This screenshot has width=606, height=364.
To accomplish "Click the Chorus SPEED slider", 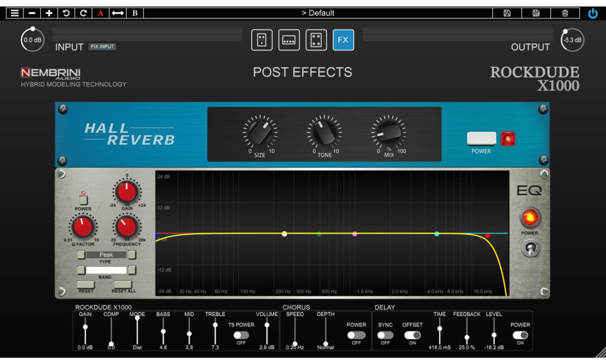I will pyautogui.click(x=295, y=331).
